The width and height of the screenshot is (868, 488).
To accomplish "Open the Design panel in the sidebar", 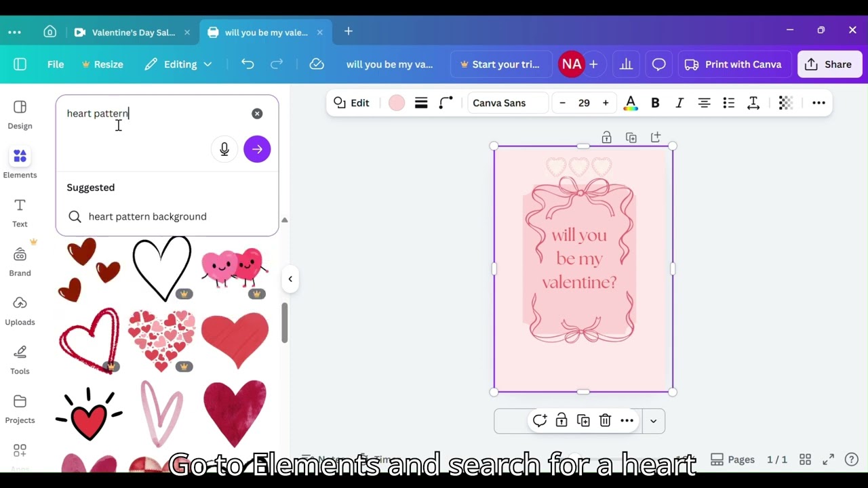I will click(20, 115).
